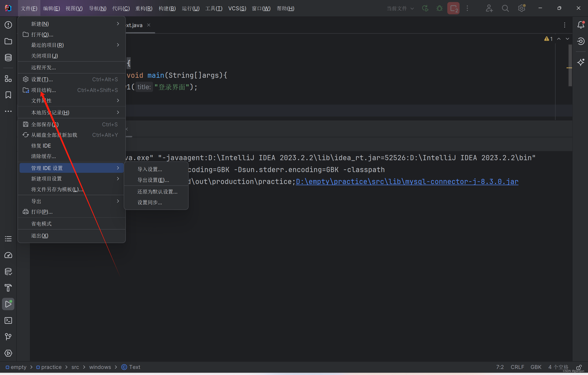Image resolution: width=588 pixels, height=375 pixels.
Task: Open the Structure tool window icon
Action: 8,79
